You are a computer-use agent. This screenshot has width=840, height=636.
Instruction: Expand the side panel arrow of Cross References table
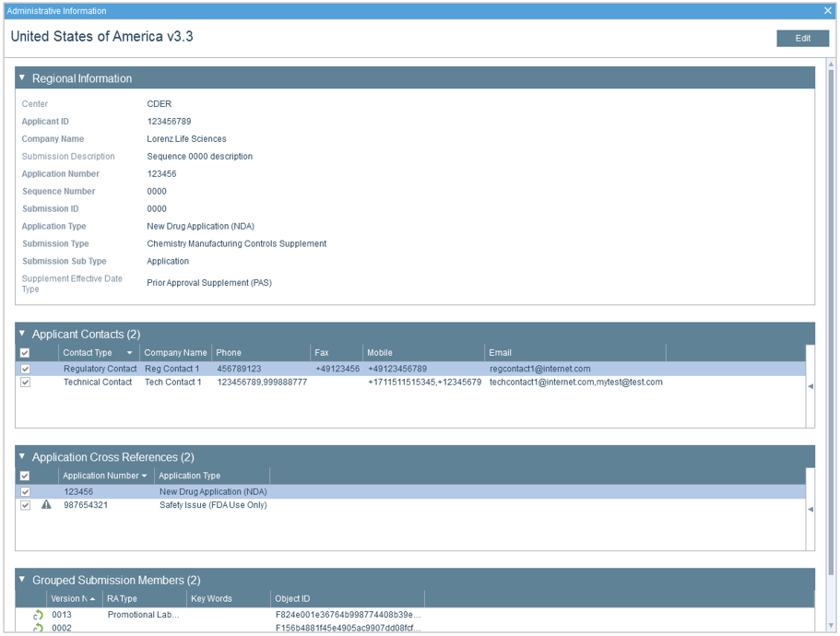(810, 509)
